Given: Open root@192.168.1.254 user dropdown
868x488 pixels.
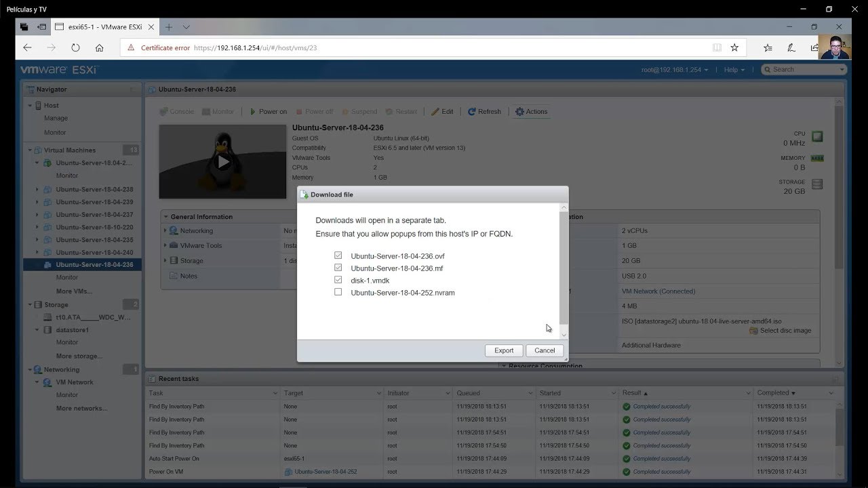Looking at the screenshot, I should pyautogui.click(x=675, y=70).
